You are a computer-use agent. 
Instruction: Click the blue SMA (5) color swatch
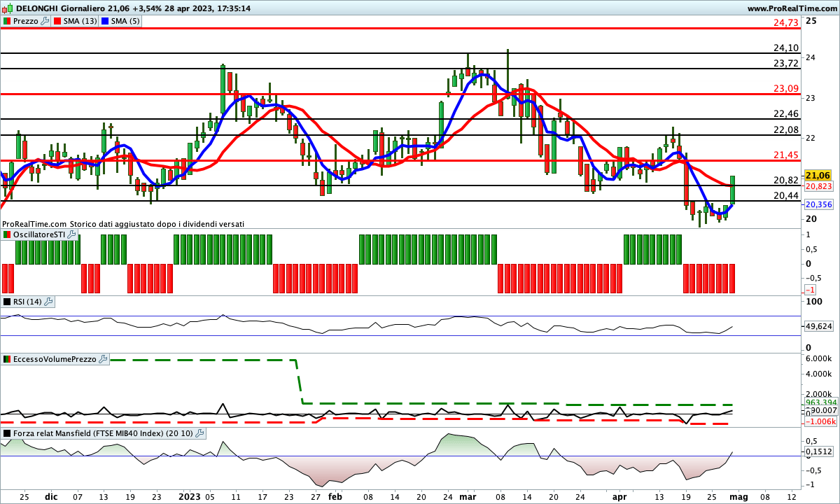coord(105,21)
